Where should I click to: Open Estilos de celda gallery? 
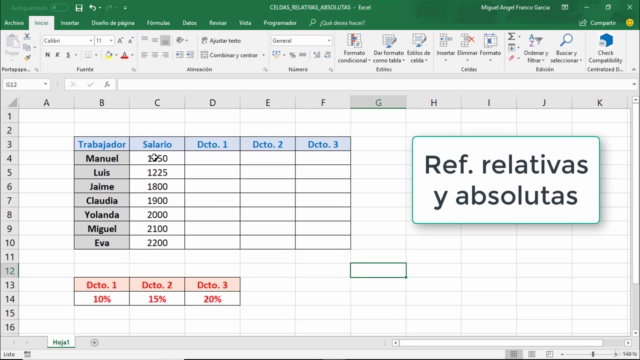click(x=418, y=48)
